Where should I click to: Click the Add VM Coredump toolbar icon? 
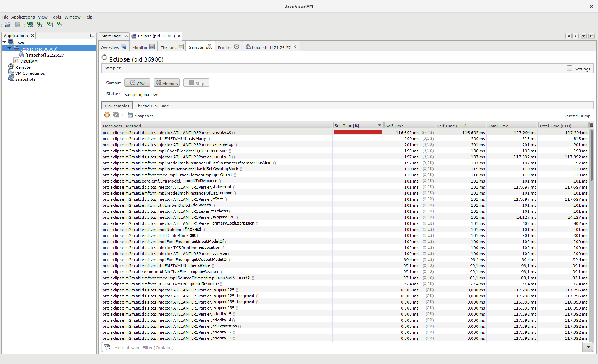(x=50, y=25)
